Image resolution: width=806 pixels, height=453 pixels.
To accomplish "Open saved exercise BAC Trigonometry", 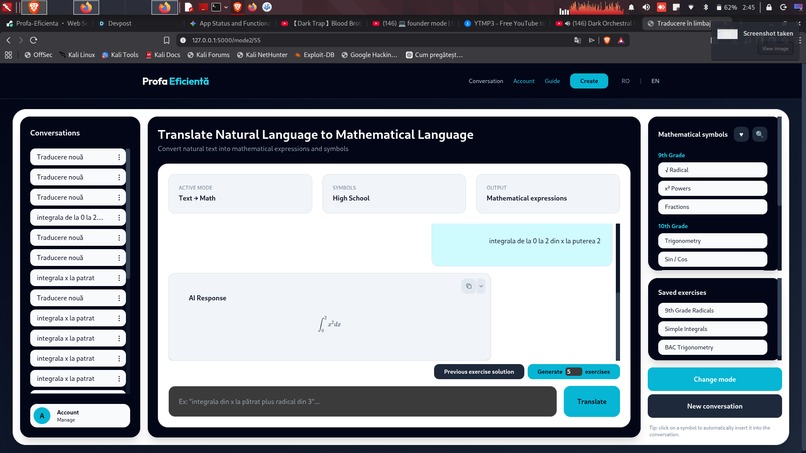I will click(712, 348).
